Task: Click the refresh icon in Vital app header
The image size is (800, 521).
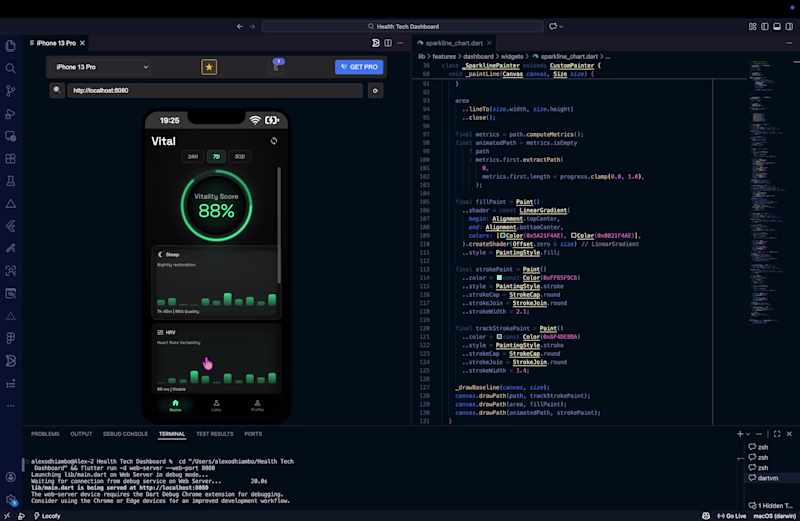Action: pyautogui.click(x=274, y=141)
